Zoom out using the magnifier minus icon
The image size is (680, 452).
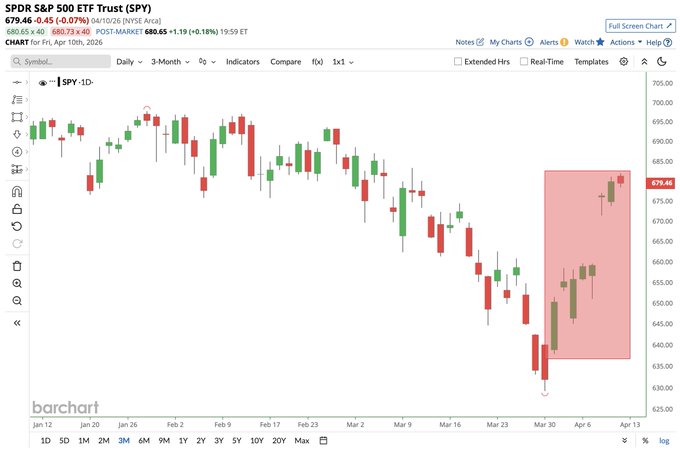coord(17,301)
